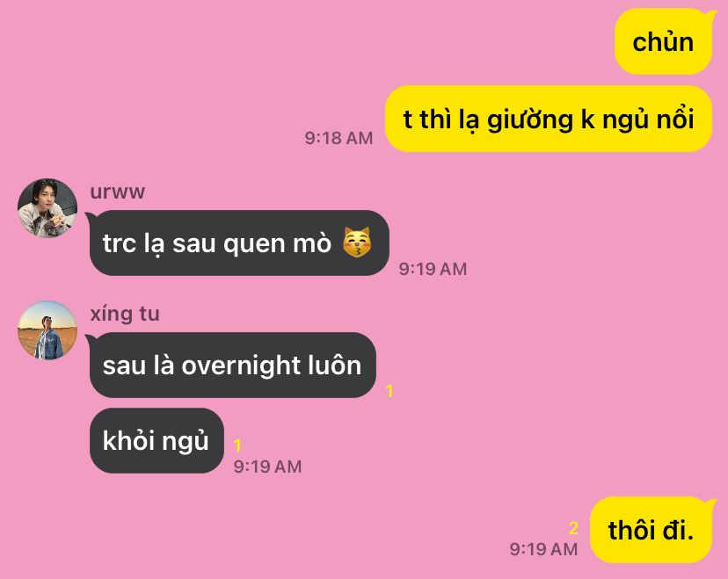728x579 pixels.
Task: Select the 'chủn' message bubble
Action: click(663, 42)
